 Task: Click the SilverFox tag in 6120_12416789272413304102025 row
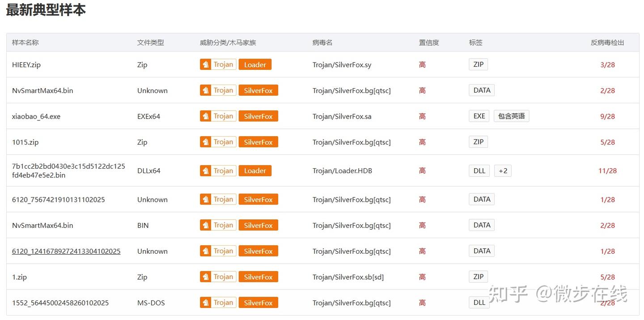point(258,251)
